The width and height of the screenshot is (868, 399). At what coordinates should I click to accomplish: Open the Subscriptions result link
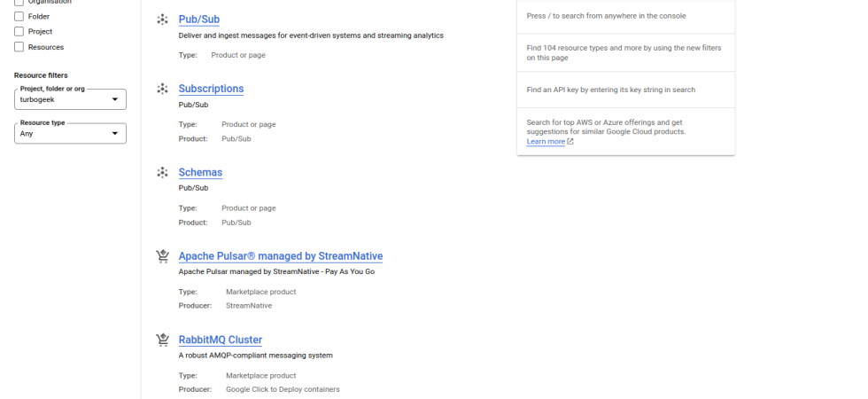211,89
